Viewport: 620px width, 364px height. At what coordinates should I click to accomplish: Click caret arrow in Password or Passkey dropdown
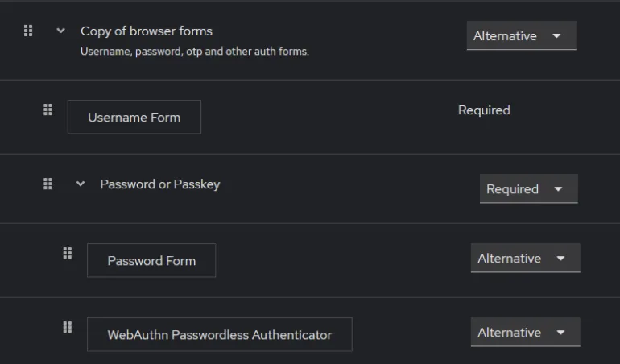(558, 189)
